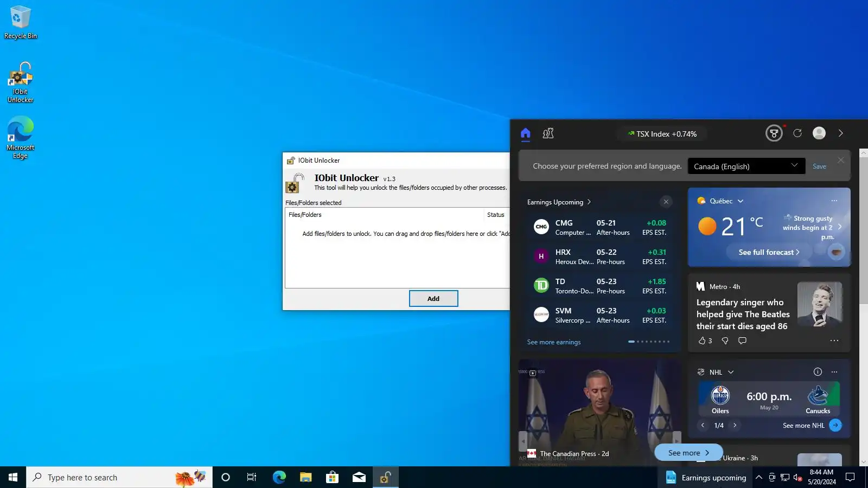
Task: Open the profile avatar in widgets panel
Action: pyautogui.click(x=819, y=133)
